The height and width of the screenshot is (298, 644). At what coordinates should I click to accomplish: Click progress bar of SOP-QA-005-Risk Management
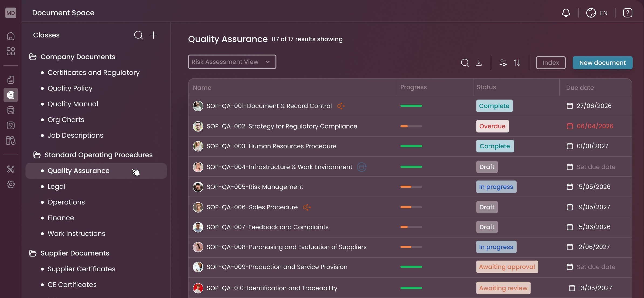[411, 187]
